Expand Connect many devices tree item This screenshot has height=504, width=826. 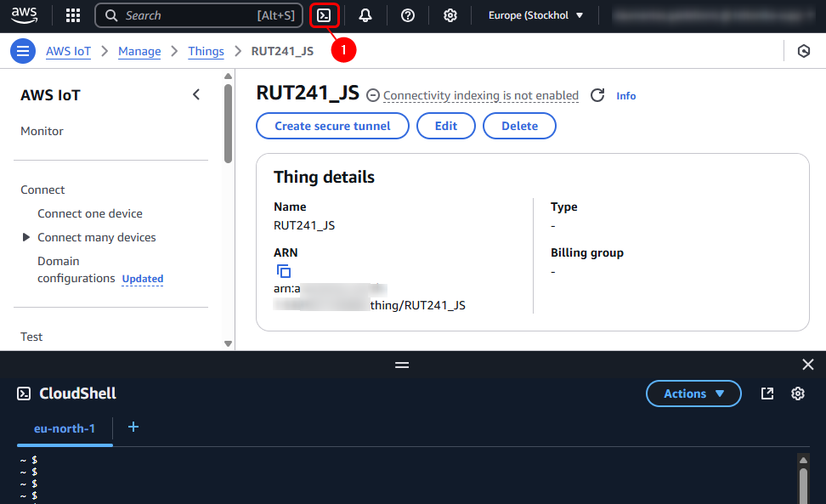[26, 237]
